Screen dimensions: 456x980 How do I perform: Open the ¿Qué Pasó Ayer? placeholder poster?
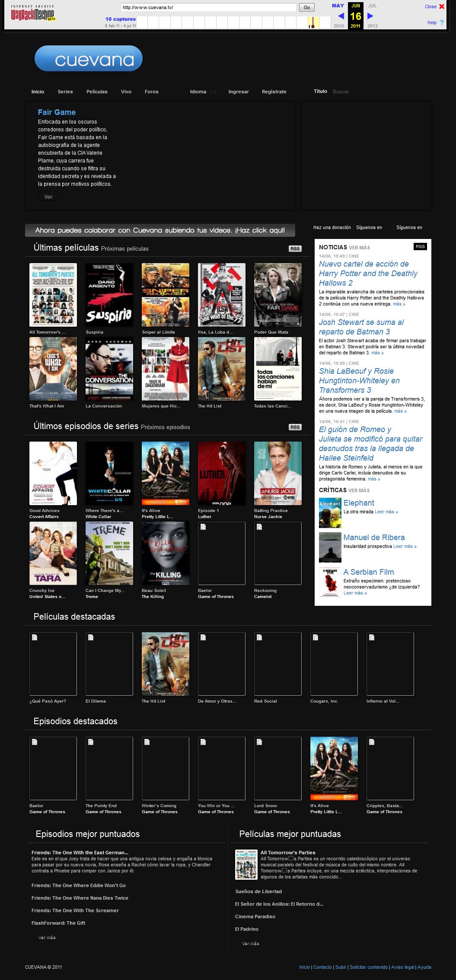(53, 664)
